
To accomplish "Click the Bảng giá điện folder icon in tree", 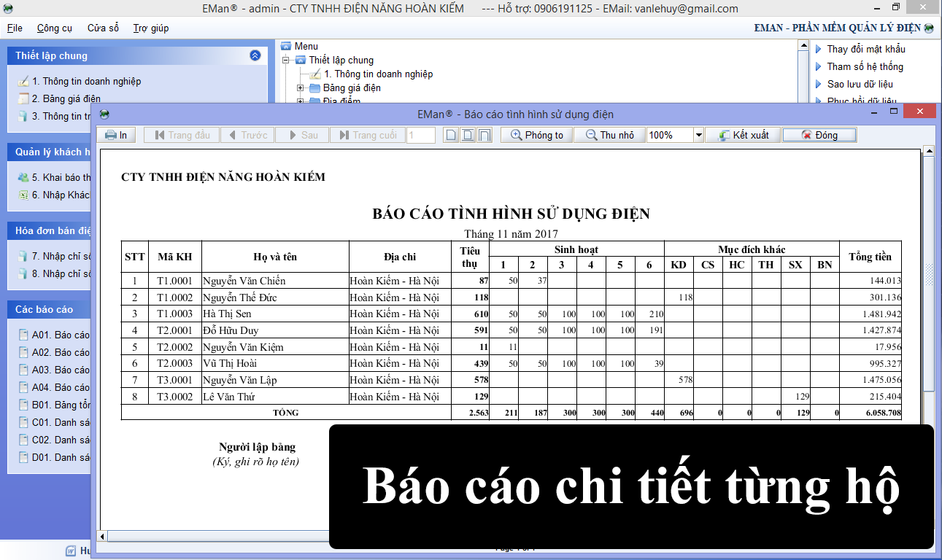I will tap(314, 87).
